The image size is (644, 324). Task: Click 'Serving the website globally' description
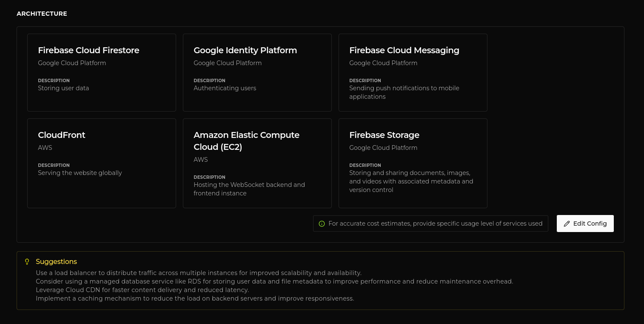click(80, 173)
